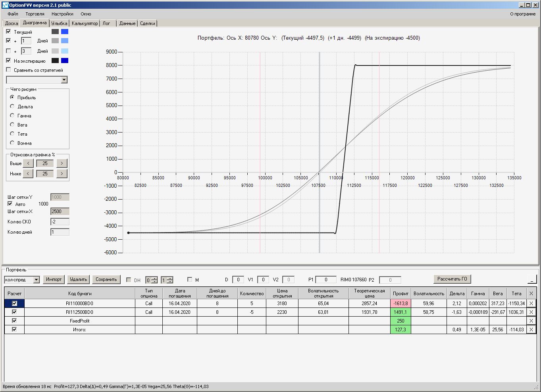Click the Шаг сетки X input field
Screen dimensions: 541x392
[x=60, y=211]
